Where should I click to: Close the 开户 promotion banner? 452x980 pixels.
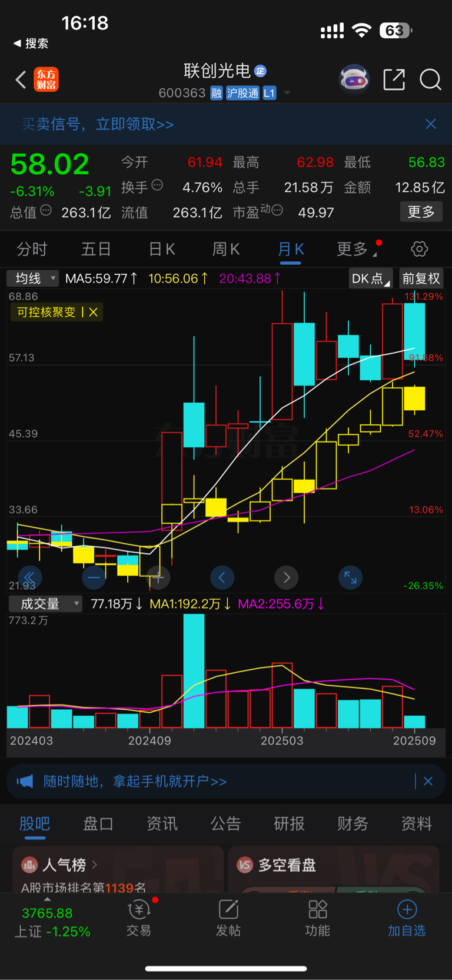coord(428,781)
